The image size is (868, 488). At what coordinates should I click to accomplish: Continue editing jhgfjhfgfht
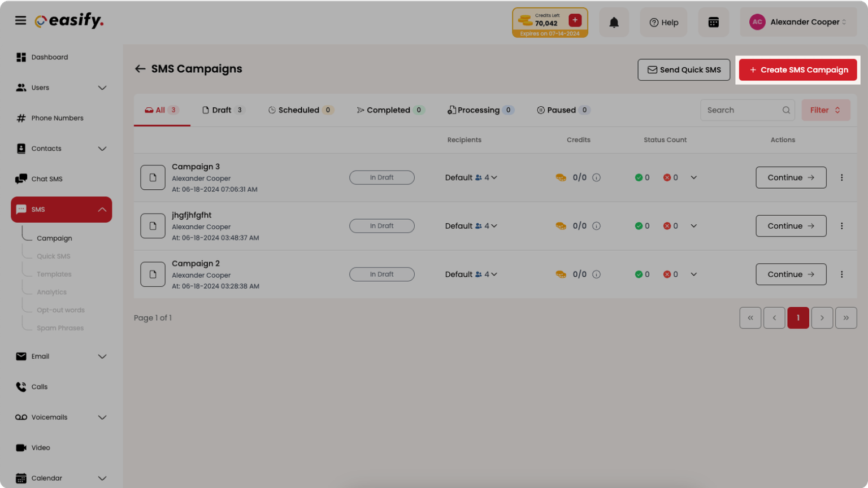click(x=791, y=226)
